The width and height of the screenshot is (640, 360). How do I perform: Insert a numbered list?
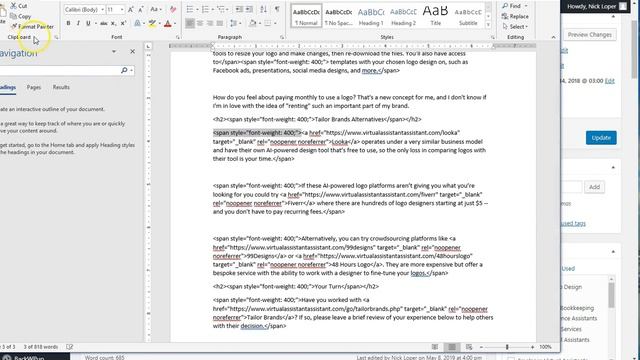(x=206, y=9)
